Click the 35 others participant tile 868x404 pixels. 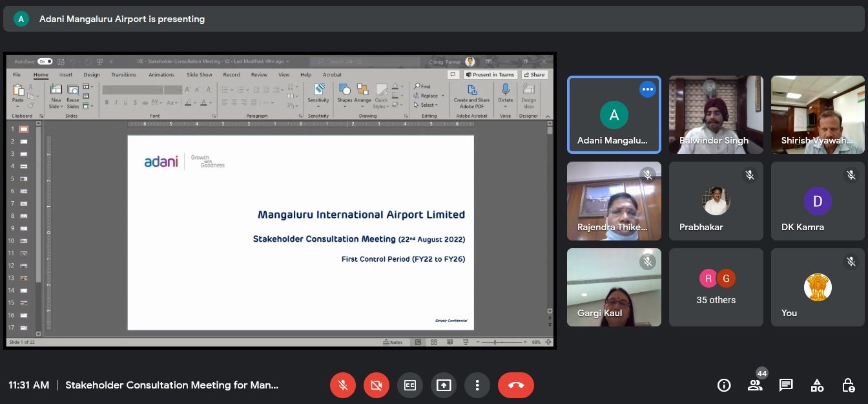[x=716, y=288]
